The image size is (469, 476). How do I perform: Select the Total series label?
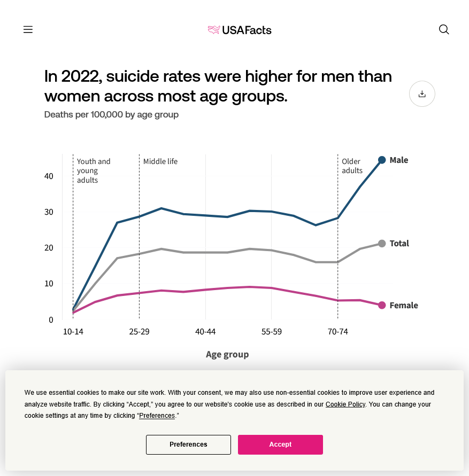pyautogui.click(x=399, y=244)
